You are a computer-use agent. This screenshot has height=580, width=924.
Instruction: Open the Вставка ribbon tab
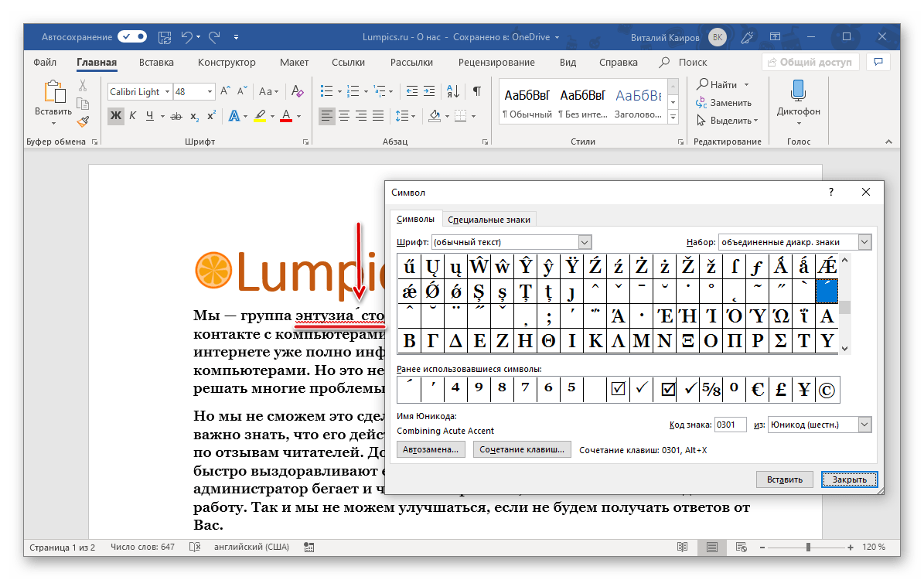[156, 63]
